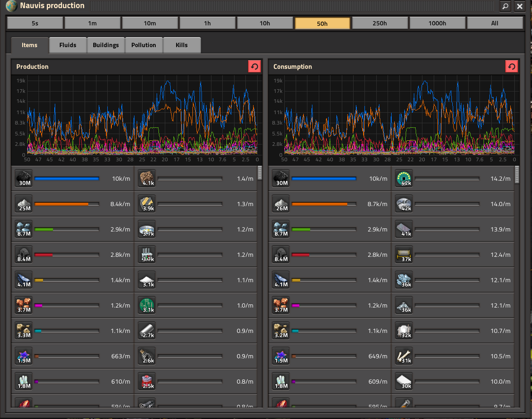The height and width of the screenshot is (419, 532).
Task: Switch to the Kills tab
Action: click(x=182, y=45)
